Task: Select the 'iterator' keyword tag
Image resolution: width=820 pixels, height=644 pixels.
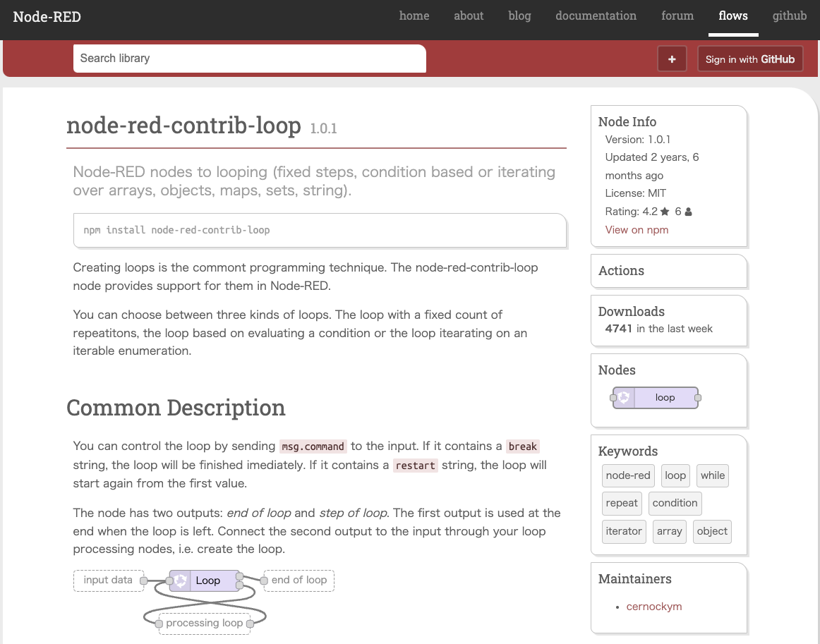Action: [x=624, y=531]
